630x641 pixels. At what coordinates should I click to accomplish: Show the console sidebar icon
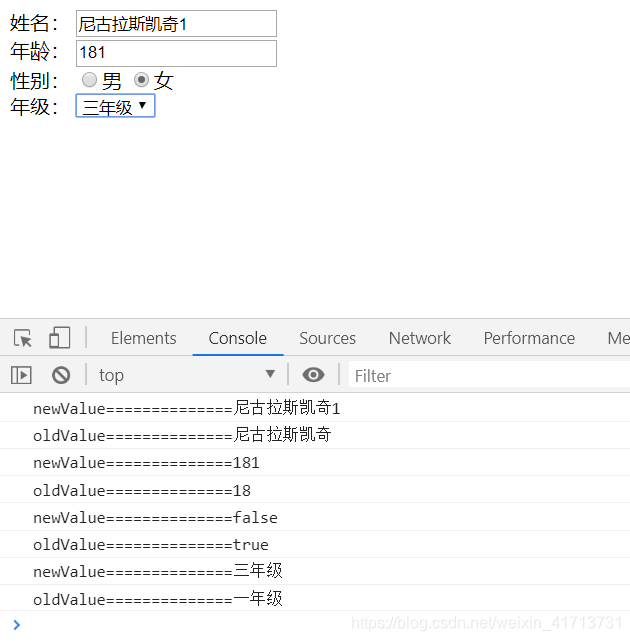click(21, 375)
